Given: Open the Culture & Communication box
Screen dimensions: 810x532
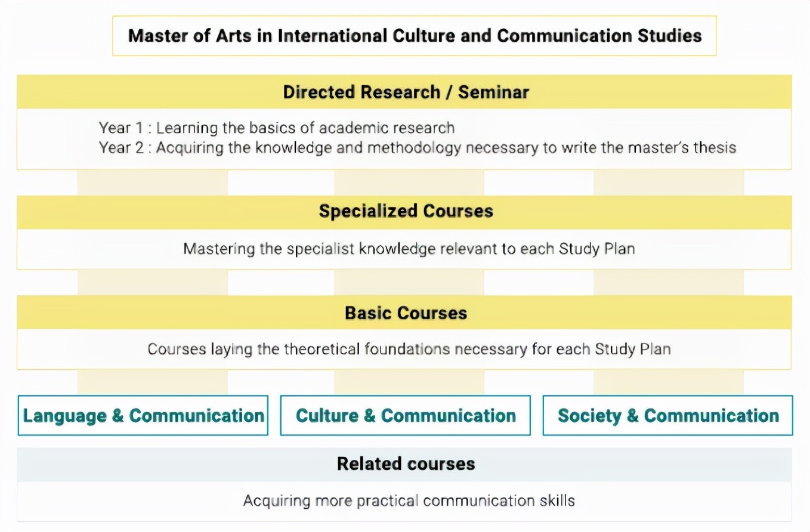Looking at the screenshot, I should [x=406, y=415].
